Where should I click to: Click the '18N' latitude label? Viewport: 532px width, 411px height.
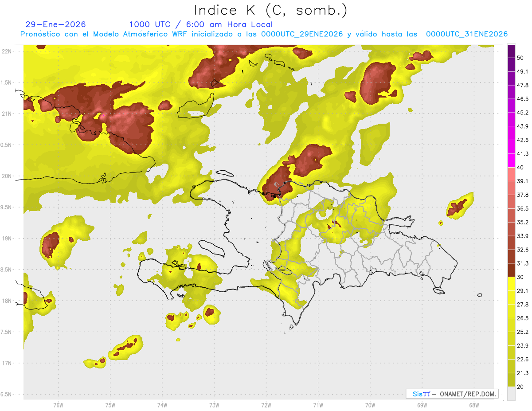7,301
